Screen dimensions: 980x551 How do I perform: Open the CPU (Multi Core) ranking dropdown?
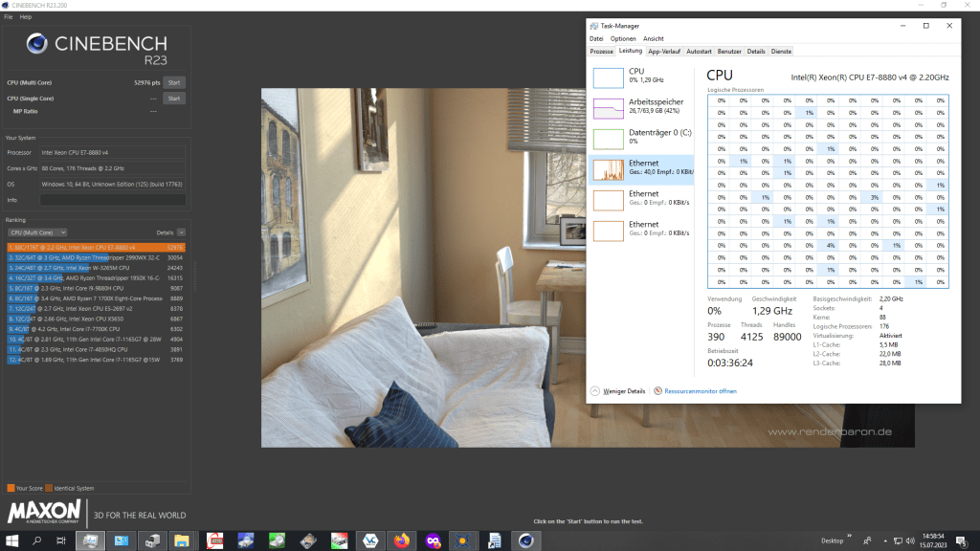[x=37, y=232]
